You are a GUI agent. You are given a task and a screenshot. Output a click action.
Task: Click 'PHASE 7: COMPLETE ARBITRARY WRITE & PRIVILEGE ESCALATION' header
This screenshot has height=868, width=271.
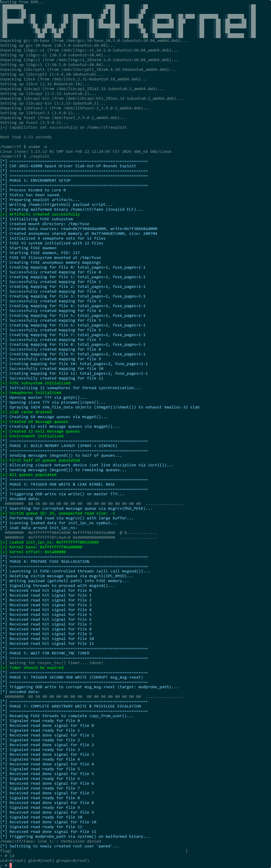click(70, 706)
